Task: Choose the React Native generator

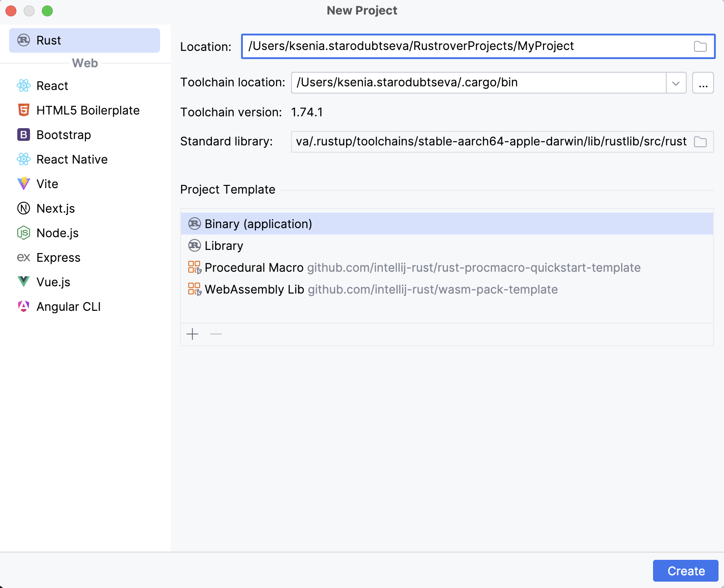Action: click(71, 159)
